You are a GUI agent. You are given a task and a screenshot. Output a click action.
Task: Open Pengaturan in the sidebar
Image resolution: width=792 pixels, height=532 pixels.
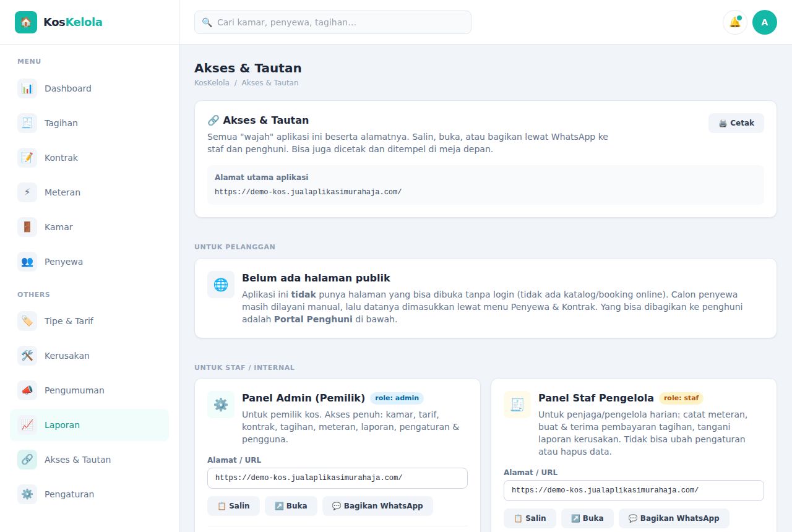pyautogui.click(x=89, y=494)
